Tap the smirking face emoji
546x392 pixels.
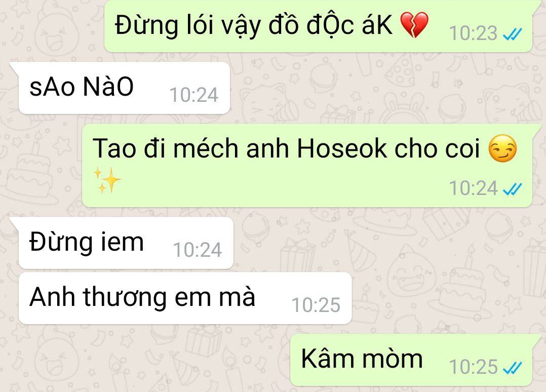tap(502, 148)
